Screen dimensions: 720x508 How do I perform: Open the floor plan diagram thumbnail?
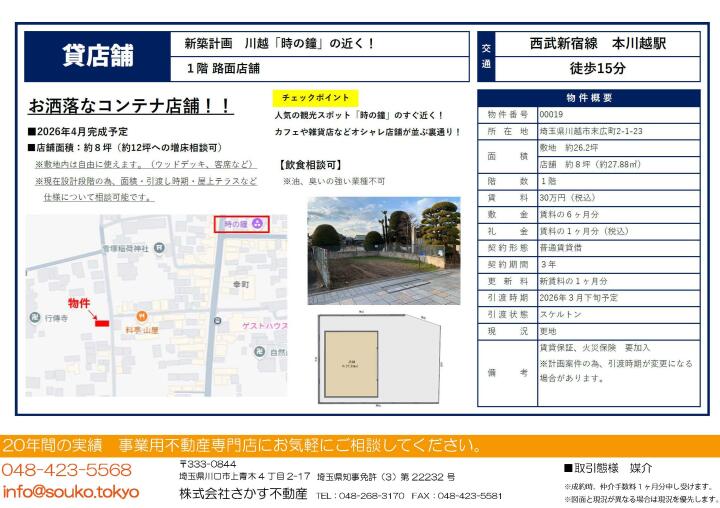380,360
